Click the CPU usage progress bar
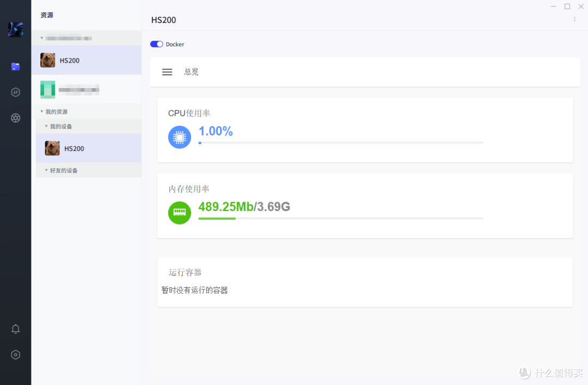The image size is (588, 385). (x=341, y=142)
